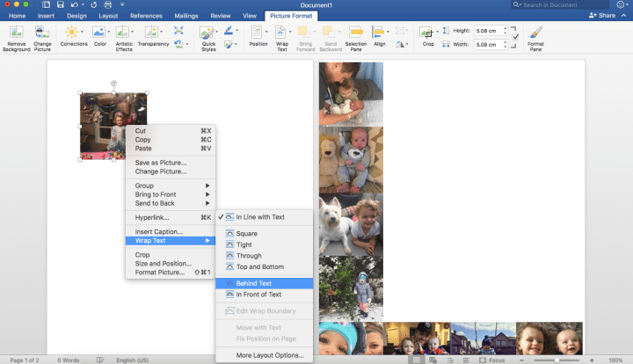This screenshot has width=633, height=364.
Task: Expand the Send to Back submenu
Action: pyautogui.click(x=171, y=203)
